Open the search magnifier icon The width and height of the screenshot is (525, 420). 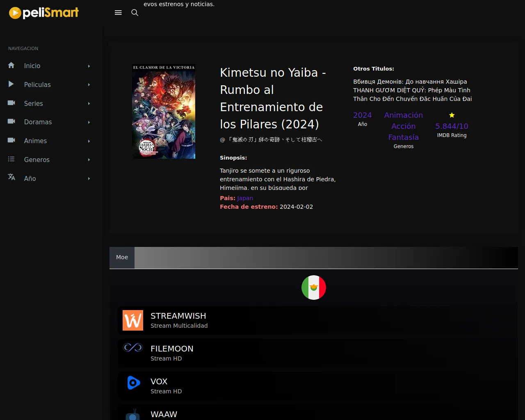coord(135,13)
